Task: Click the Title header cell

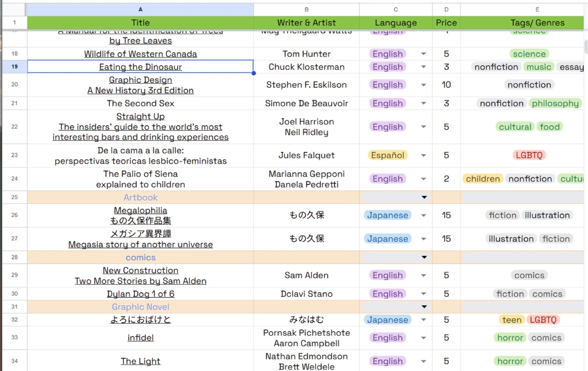Action: (140, 23)
